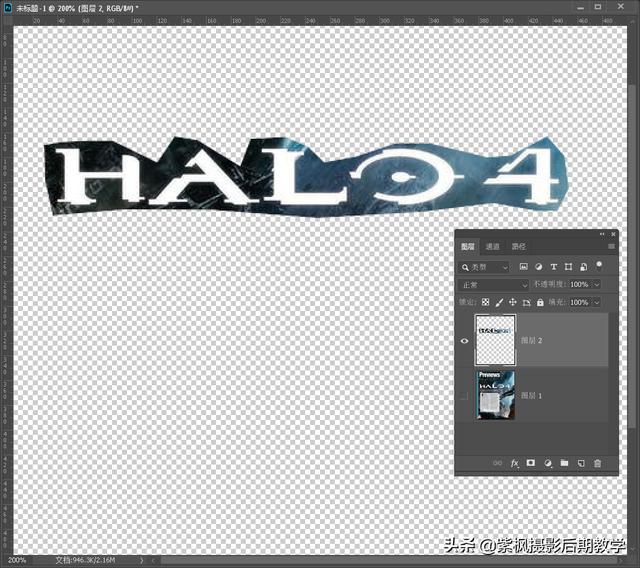Open the blend mode dropdown (正常)
The image size is (640, 568).
coord(493,285)
